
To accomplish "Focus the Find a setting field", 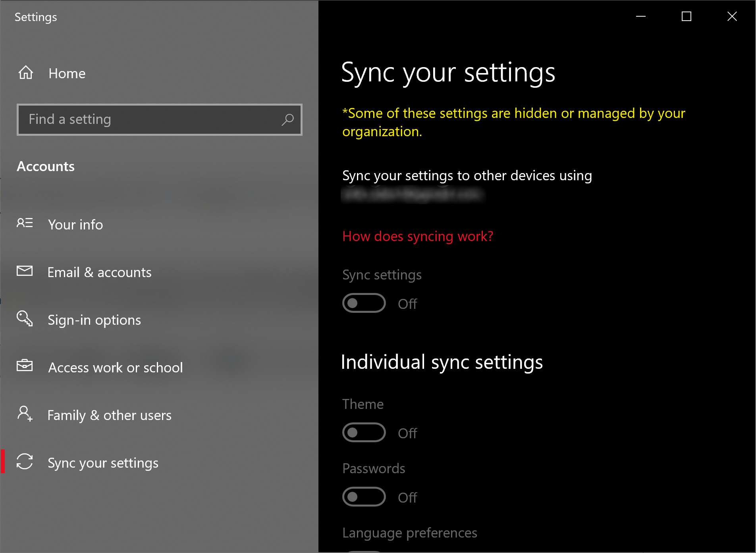I will coord(160,119).
